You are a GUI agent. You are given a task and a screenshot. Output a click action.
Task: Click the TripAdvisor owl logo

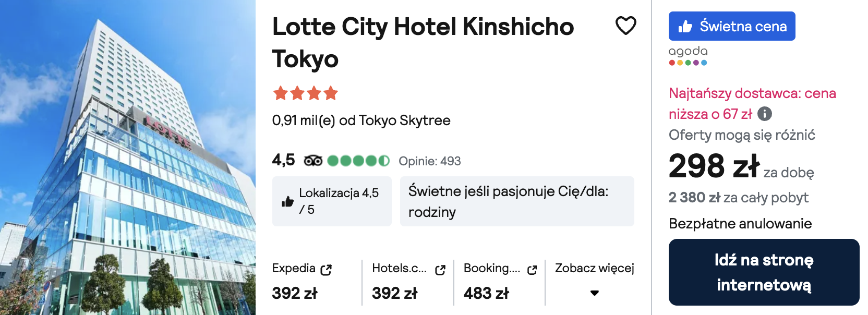pyautogui.click(x=313, y=161)
